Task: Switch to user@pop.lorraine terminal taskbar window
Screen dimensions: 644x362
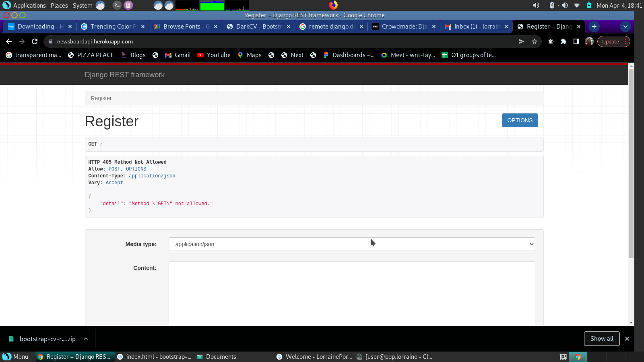Action: pyautogui.click(x=394, y=357)
